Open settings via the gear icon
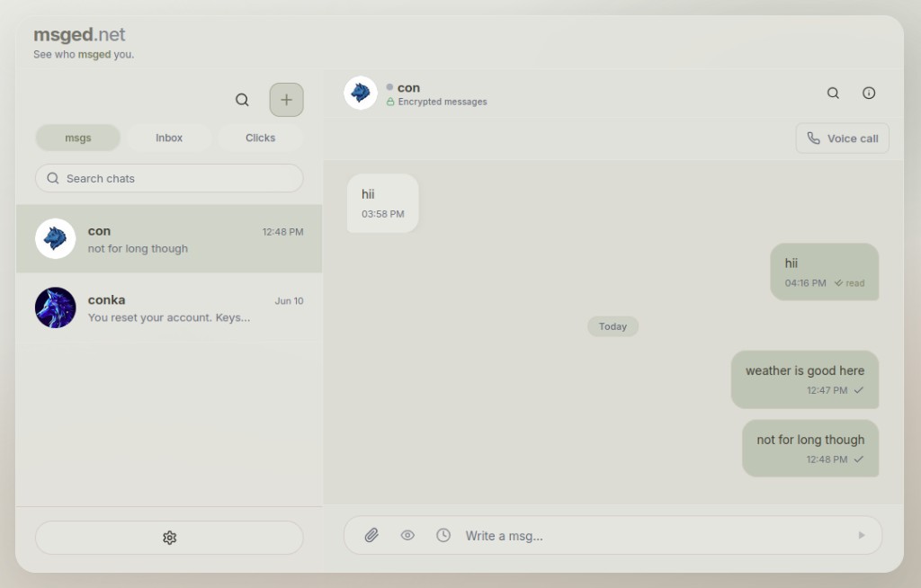The width and height of the screenshot is (921, 588). [169, 538]
